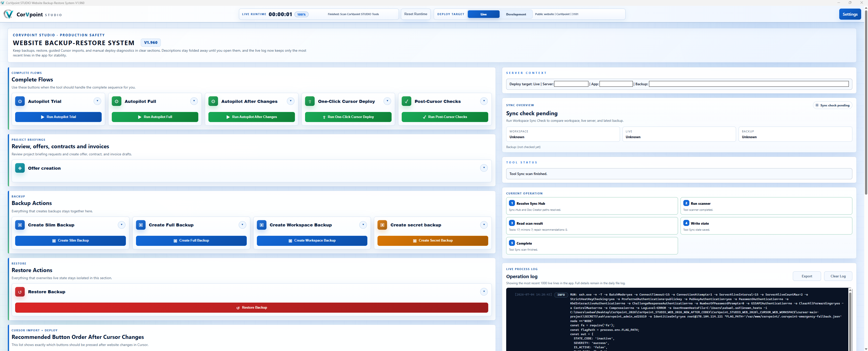The height and width of the screenshot is (351, 868).
Task: Click the Workspace Unknown status box
Action: [563, 134]
